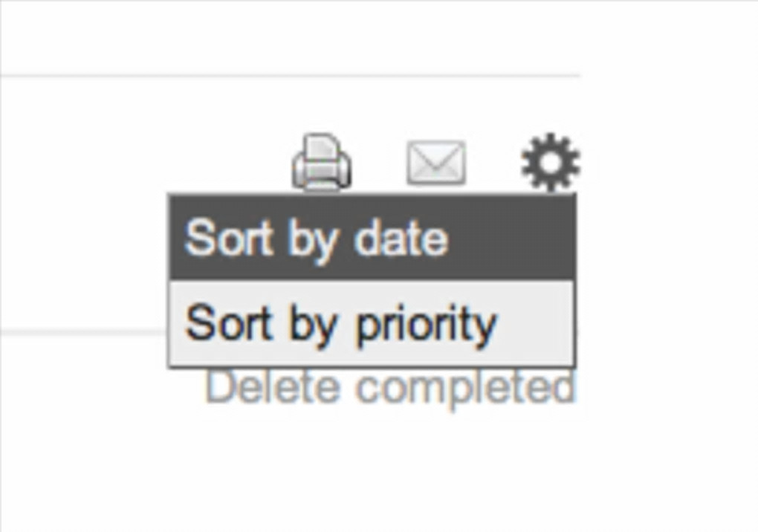Click the printer icon
The width and height of the screenshot is (758, 532).
tap(321, 162)
